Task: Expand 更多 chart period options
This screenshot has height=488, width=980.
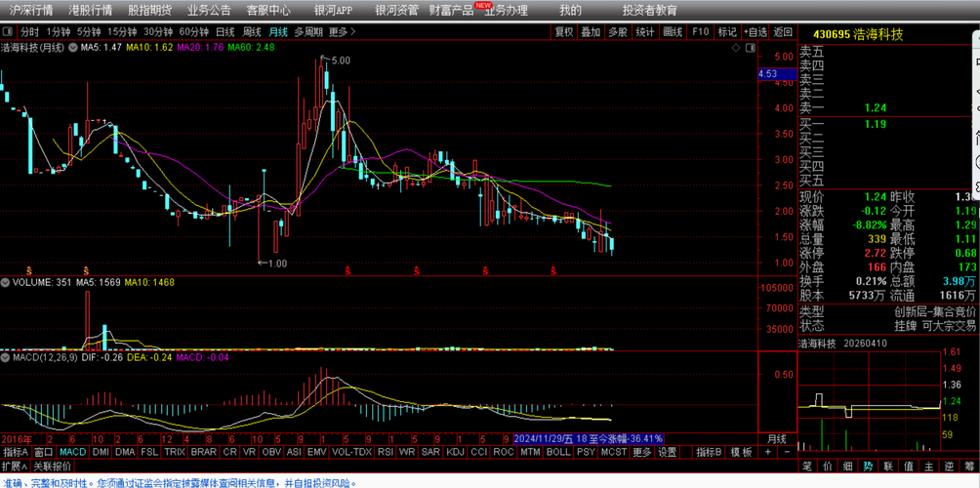Action: click(x=342, y=31)
